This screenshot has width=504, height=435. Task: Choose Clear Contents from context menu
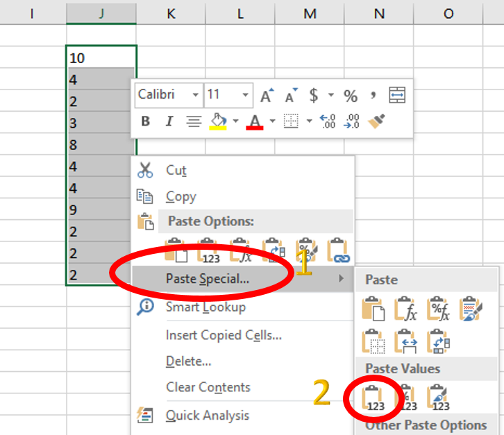pos(208,387)
